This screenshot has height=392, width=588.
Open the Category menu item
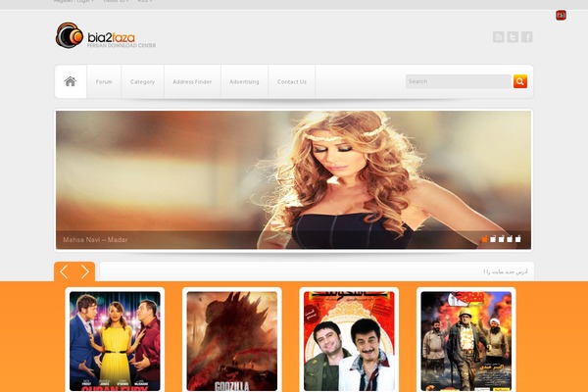(142, 81)
